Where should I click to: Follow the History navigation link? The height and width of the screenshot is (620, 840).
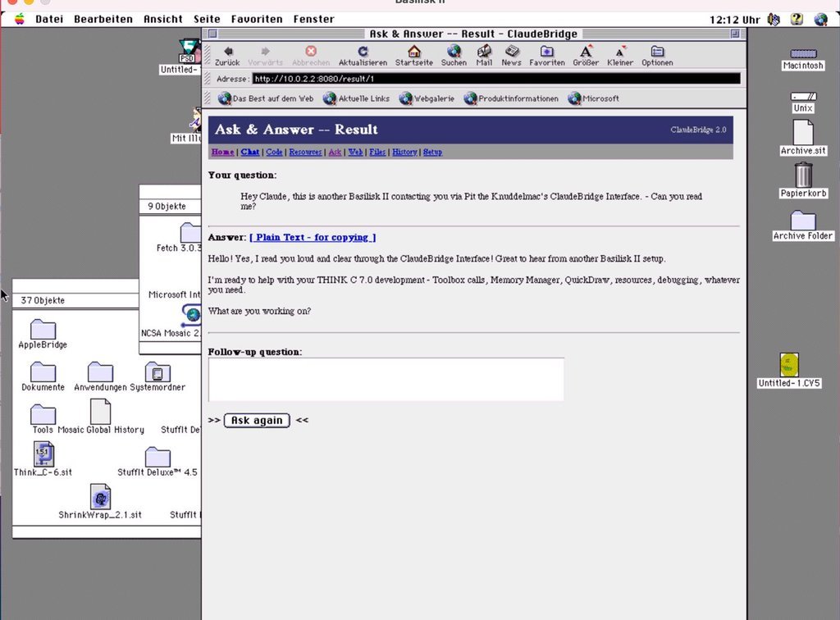[404, 152]
